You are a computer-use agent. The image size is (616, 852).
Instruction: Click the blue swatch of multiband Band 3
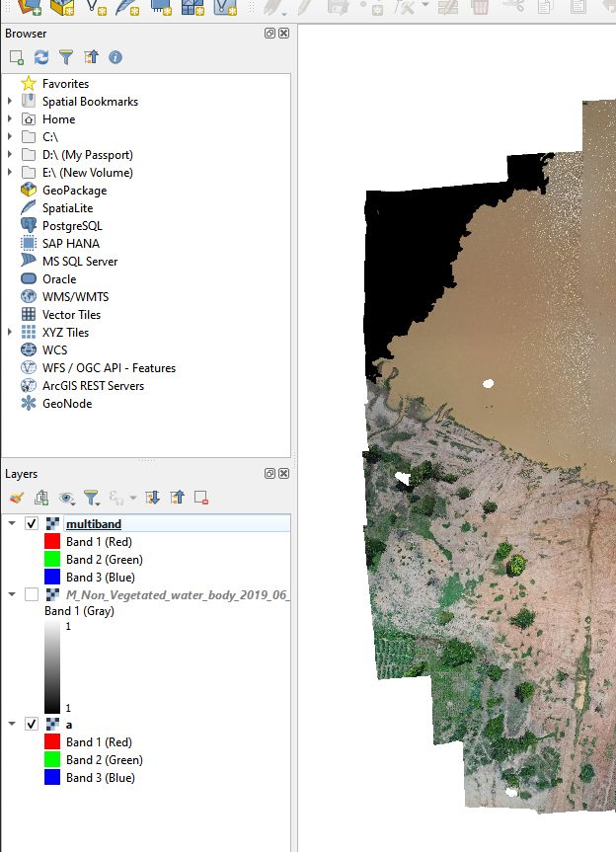pyautogui.click(x=52, y=578)
